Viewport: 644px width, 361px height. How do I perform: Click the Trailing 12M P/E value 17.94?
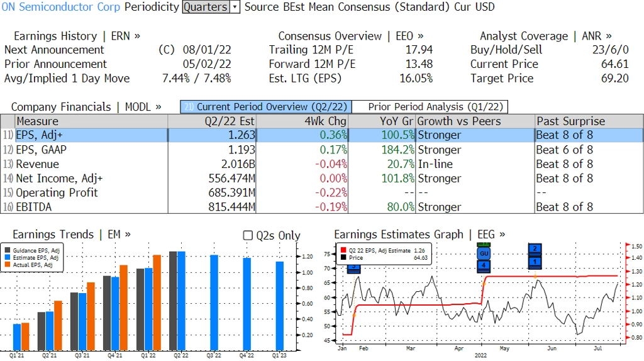(x=419, y=50)
